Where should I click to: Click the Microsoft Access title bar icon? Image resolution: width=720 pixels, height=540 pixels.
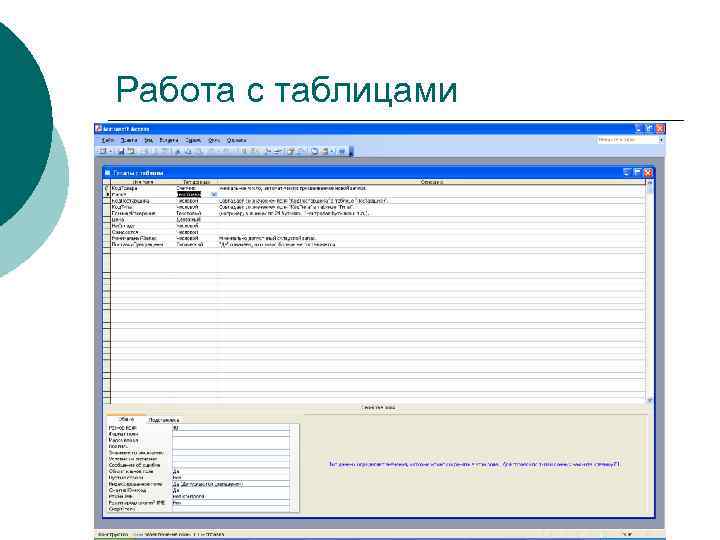pyautogui.click(x=98, y=129)
